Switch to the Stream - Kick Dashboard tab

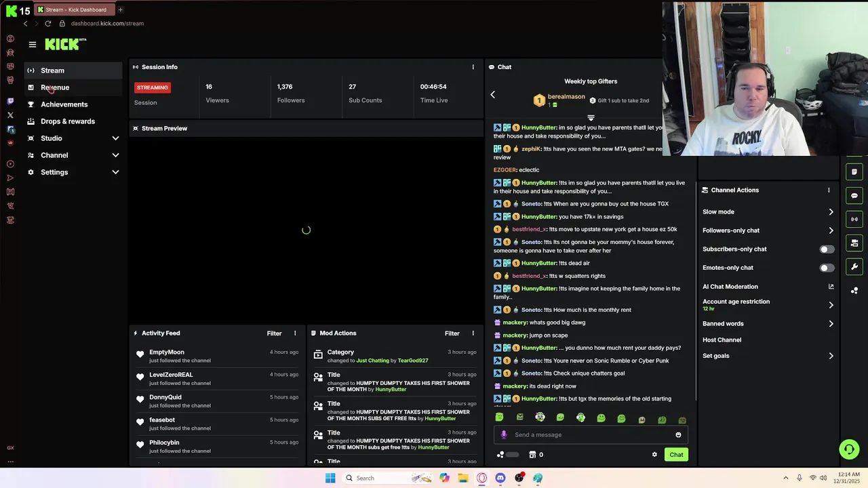click(75, 9)
